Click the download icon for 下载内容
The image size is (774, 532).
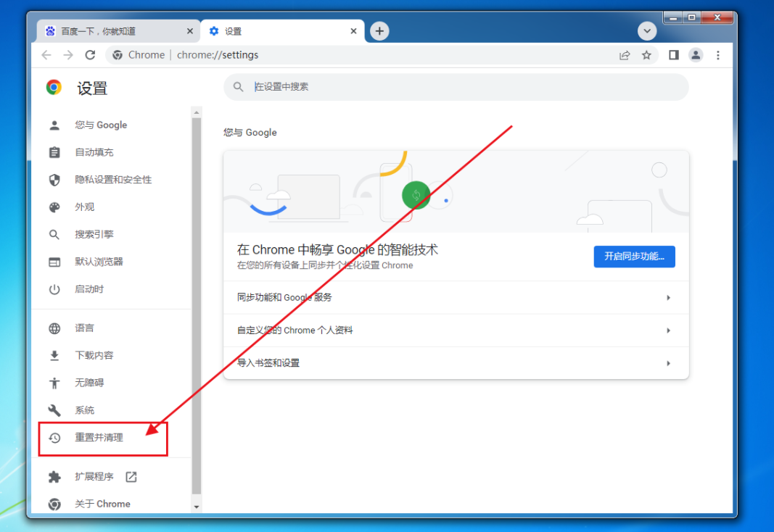click(54, 355)
